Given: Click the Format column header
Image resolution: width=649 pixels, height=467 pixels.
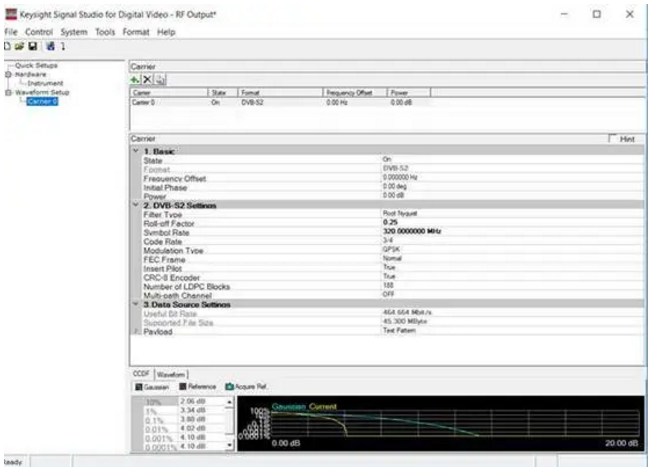Looking at the screenshot, I should 280,92.
